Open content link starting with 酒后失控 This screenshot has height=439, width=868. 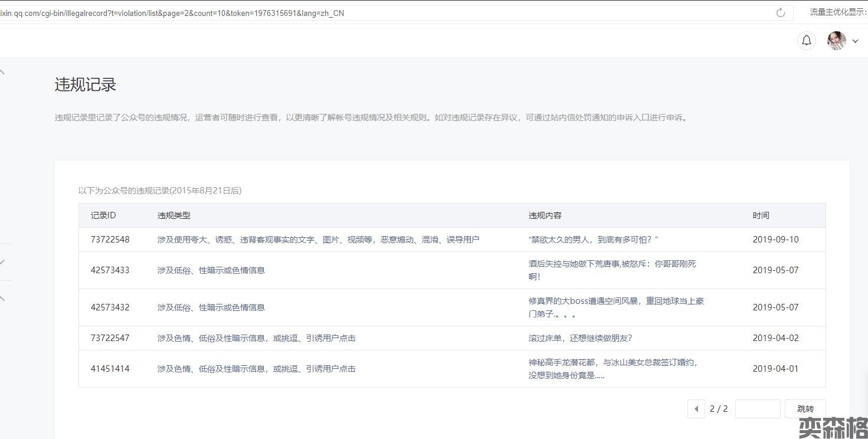click(x=612, y=264)
